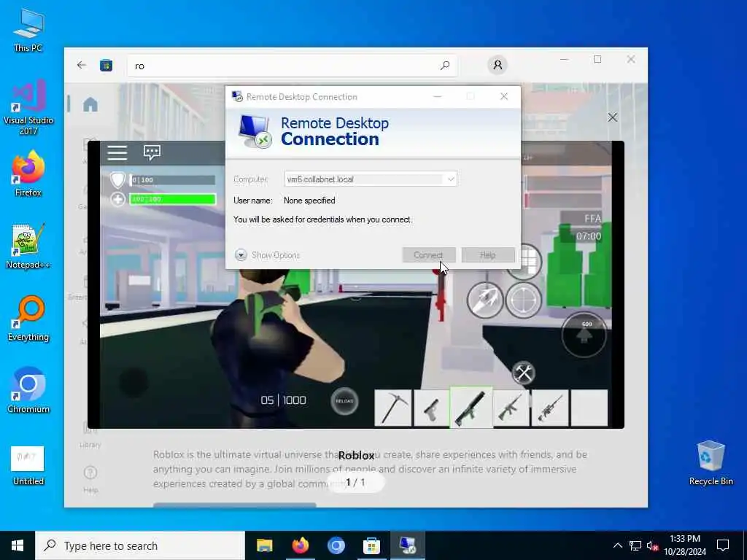Open Visual Studio 2017 desktop shortcut
The width and height of the screenshot is (747, 560).
28,107
